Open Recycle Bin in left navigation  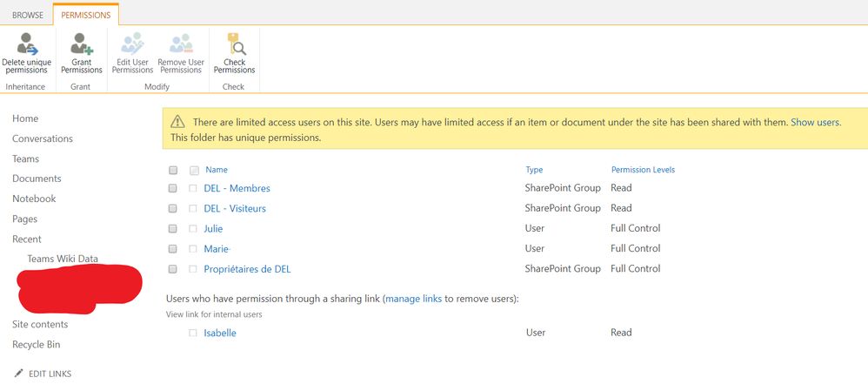(x=37, y=345)
